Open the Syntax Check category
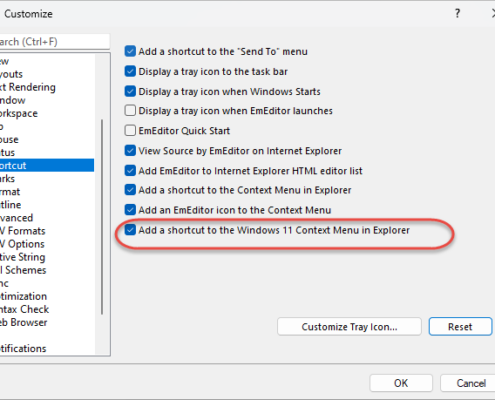 (24, 309)
